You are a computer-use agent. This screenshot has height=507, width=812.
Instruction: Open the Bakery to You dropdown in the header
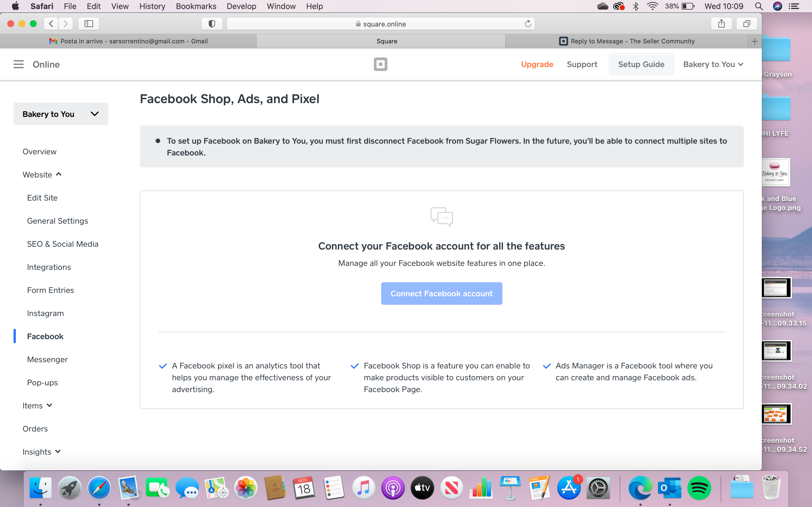[x=713, y=64]
